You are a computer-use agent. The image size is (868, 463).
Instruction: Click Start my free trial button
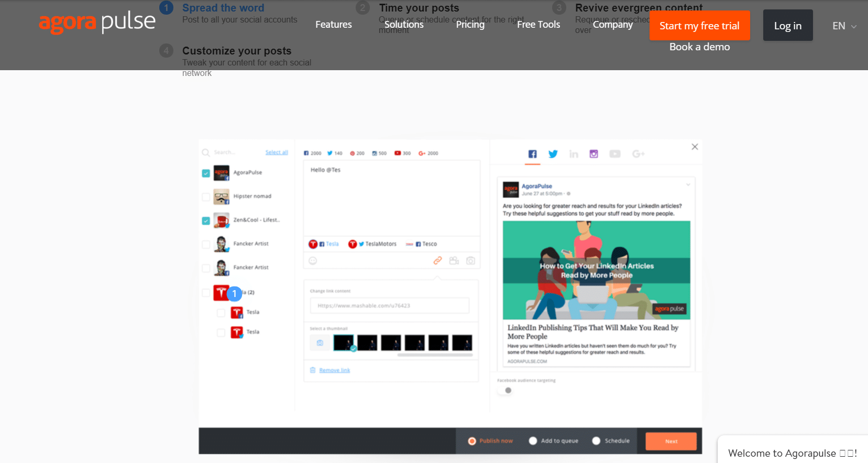699,26
